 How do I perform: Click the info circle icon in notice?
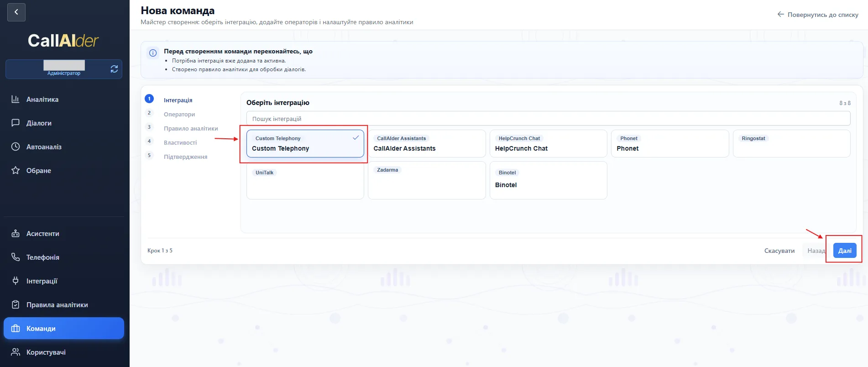[x=153, y=53]
